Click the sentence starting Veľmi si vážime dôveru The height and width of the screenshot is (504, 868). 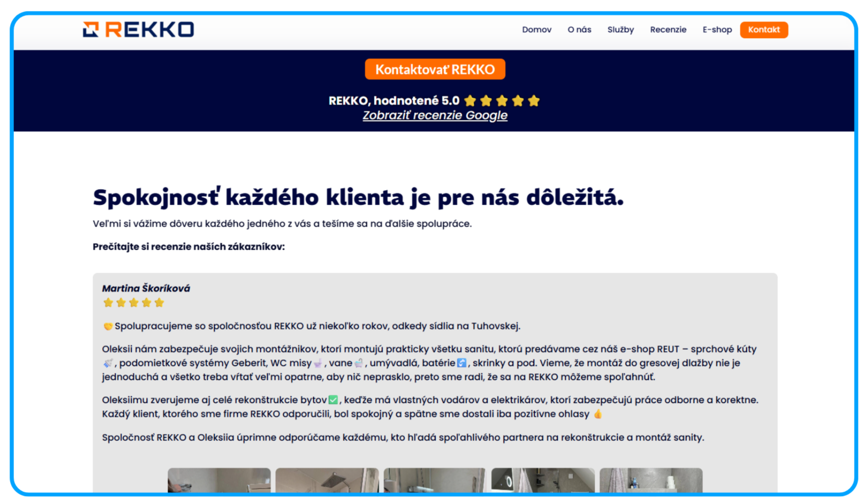tap(282, 224)
